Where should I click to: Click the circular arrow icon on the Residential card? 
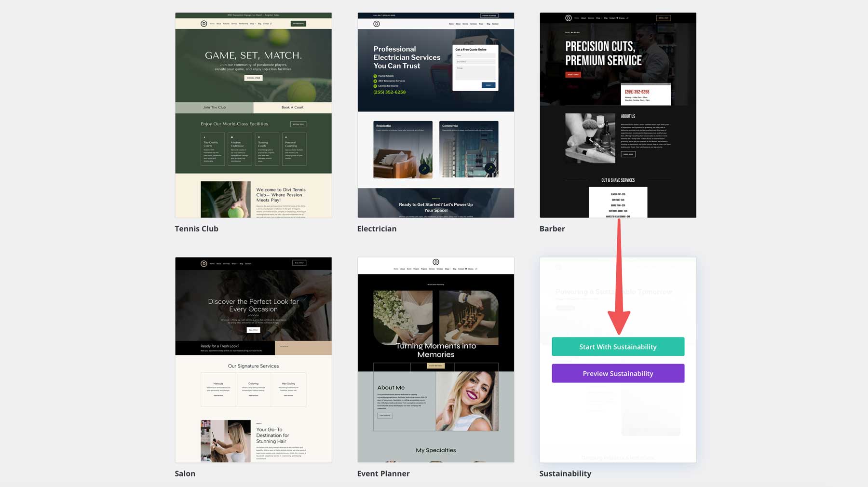point(424,169)
